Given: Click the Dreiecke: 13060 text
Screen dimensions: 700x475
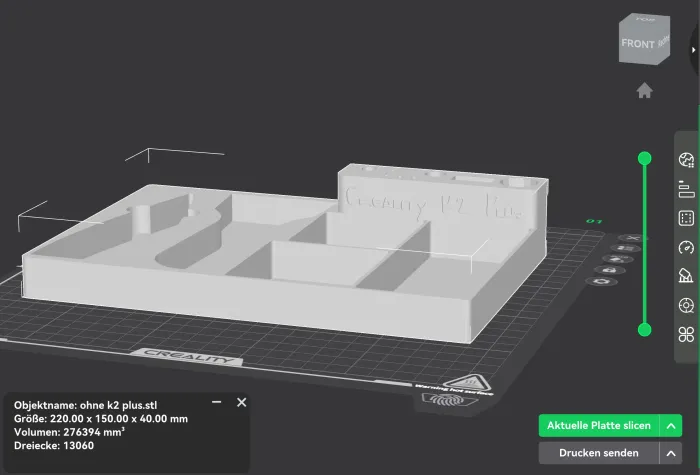Looking at the screenshot, I should click(54, 446).
